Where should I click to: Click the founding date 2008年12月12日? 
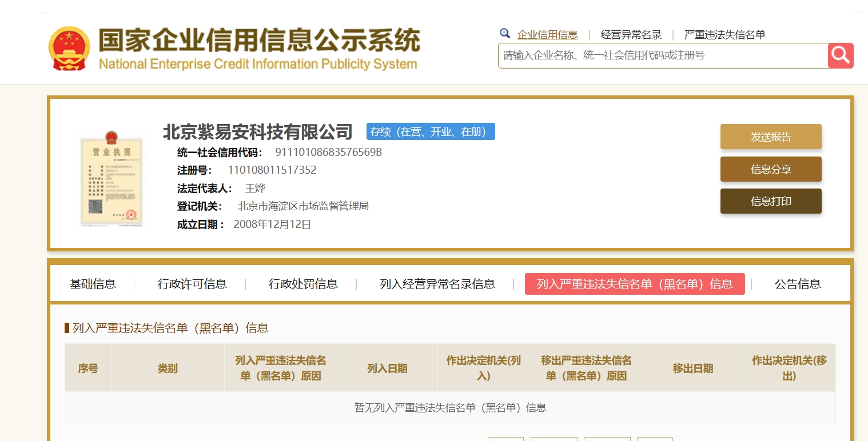pyautogui.click(x=272, y=224)
